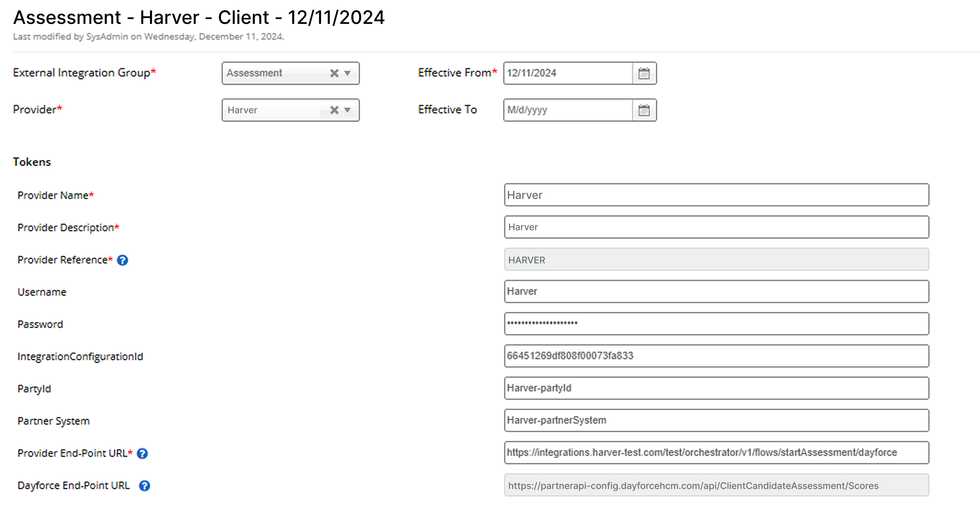Click the External Integration Group label
This screenshot has height=524, width=980.
click(84, 73)
